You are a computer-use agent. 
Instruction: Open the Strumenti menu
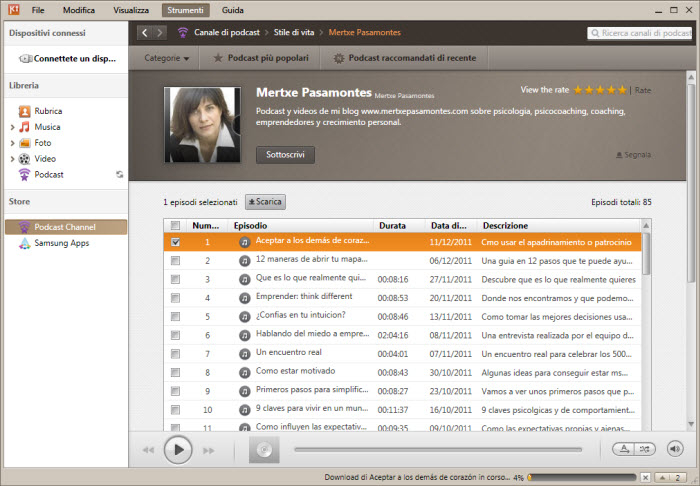tap(186, 9)
